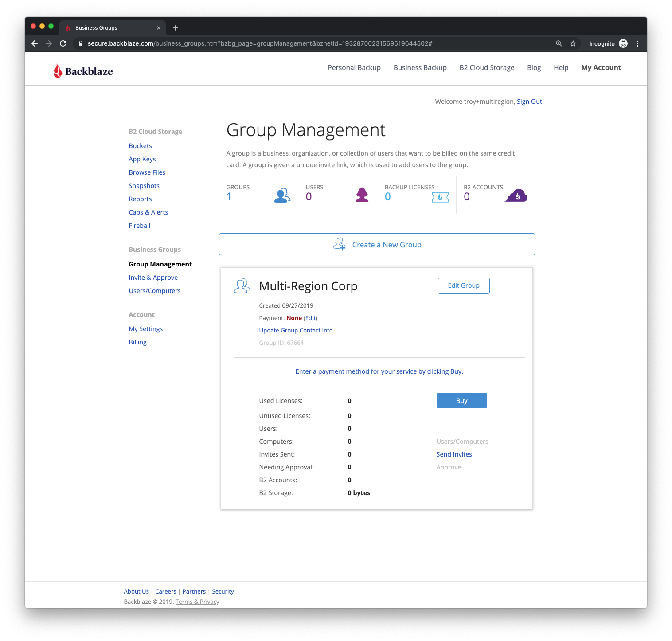Open the Blog nav item
This screenshot has width=672, height=641.
pos(534,68)
